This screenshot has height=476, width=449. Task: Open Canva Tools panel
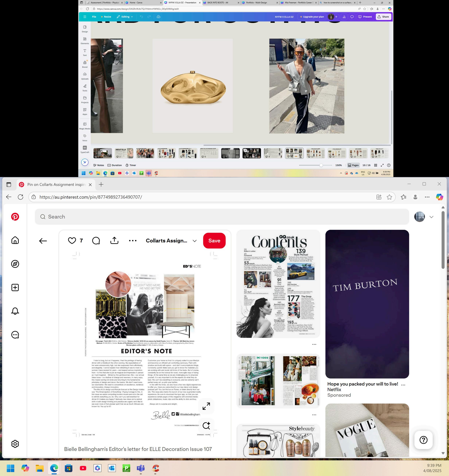click(x=85, y=88)
